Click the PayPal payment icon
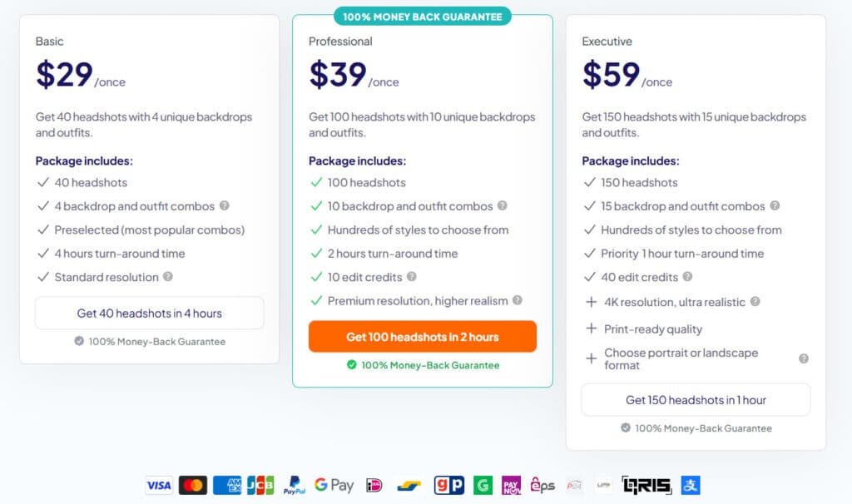Image resolution: width=852 pixels, height=504 pixels. click(x=294, y=485)
